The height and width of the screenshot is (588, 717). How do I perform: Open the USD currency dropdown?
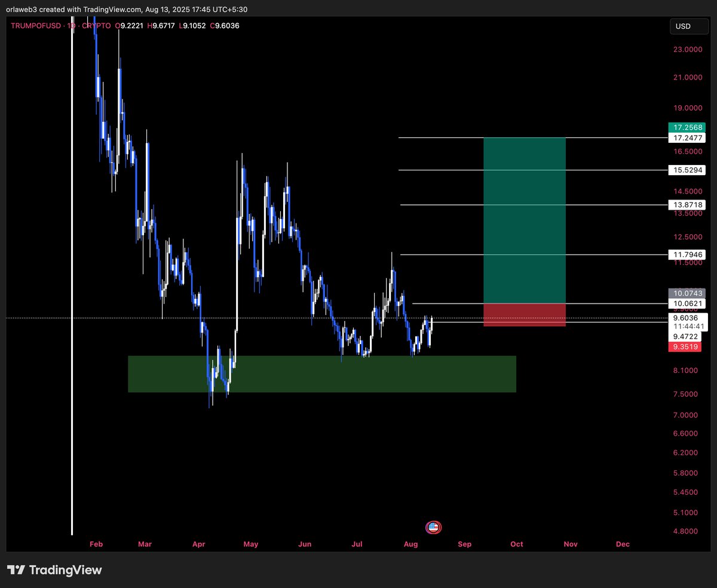688,26
